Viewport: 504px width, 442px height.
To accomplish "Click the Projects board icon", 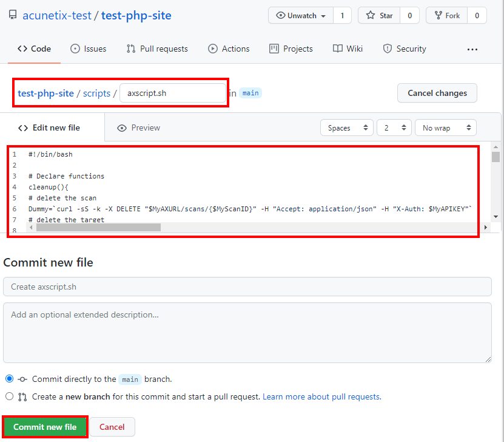I will click(274, 49).
